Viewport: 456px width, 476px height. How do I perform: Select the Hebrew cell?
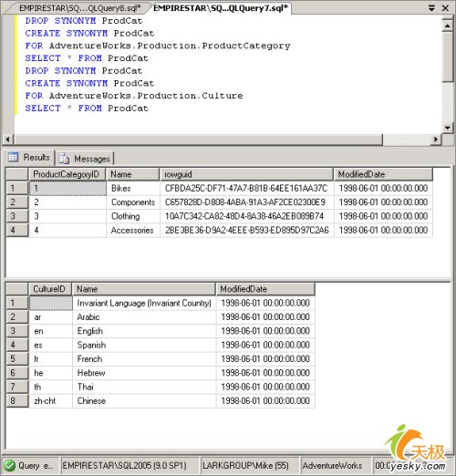point(144,373)
